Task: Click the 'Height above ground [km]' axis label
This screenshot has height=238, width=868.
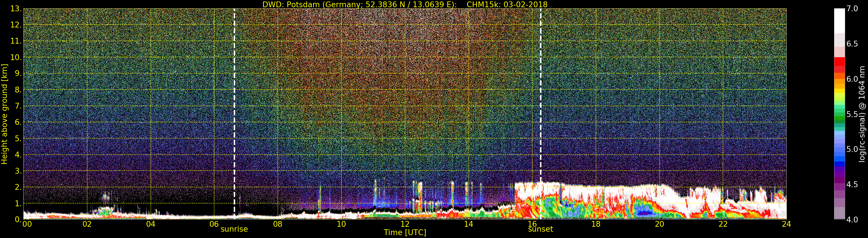Action: [4, 114]
